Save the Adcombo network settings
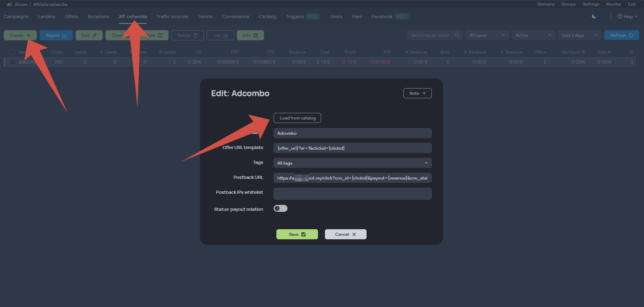 (297, 234)
